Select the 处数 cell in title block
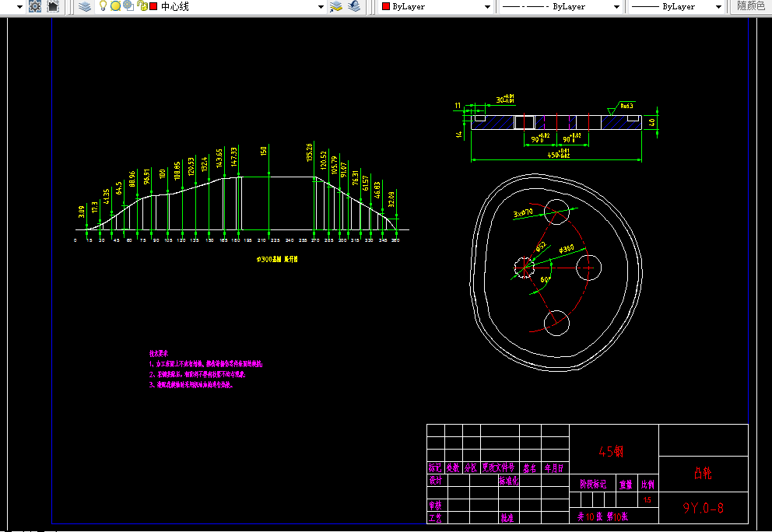 pyautogui.click(x=453, y=468)
